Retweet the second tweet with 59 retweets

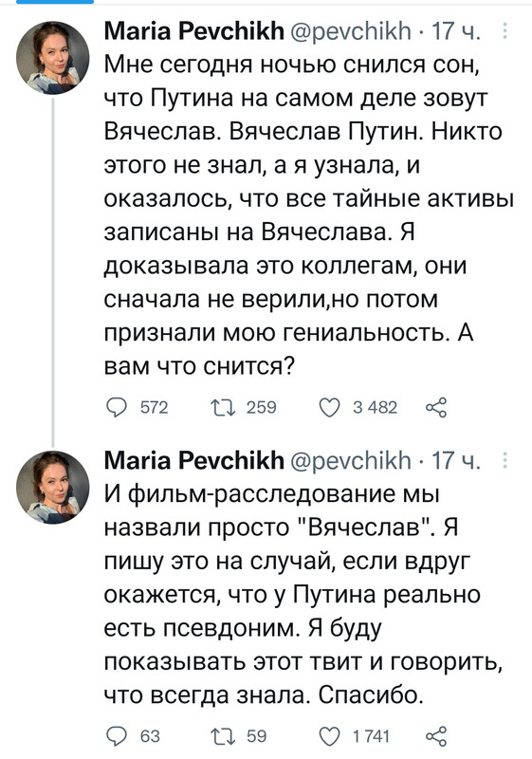[x=224, y=736]
